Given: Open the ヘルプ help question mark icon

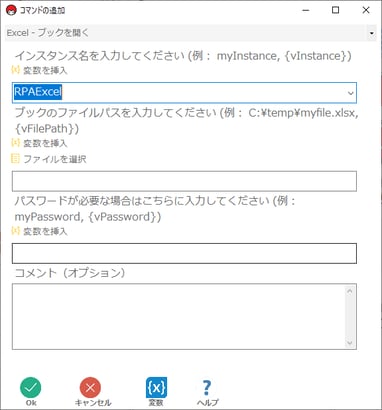Looking at the screenshot, I should (x=207, y=388).
